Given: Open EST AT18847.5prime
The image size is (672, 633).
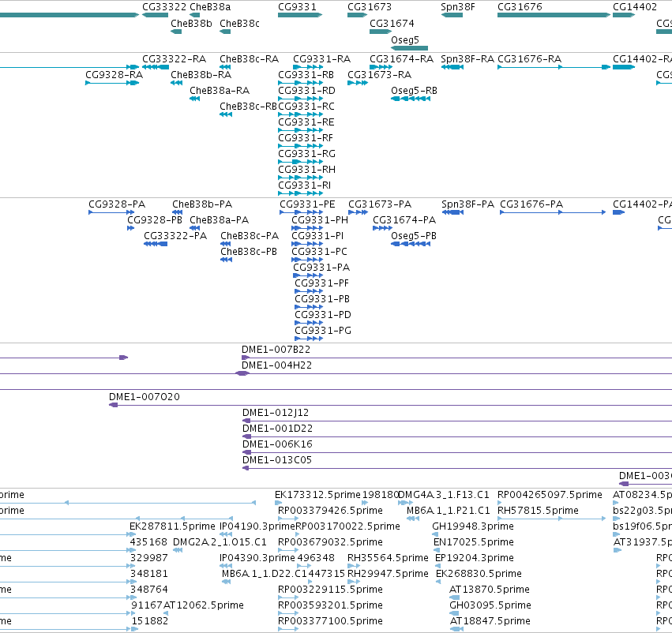Looking at the screenshot, I should (x=456, y=629).
